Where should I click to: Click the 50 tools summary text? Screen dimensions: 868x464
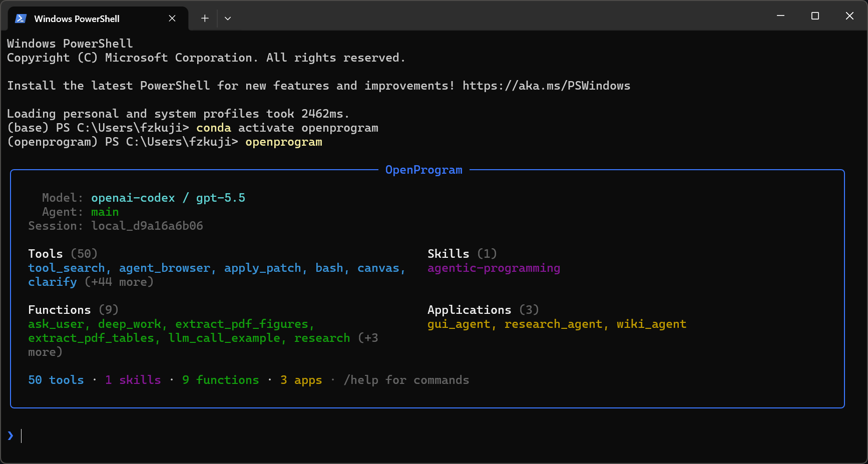[x=56, y=380]
